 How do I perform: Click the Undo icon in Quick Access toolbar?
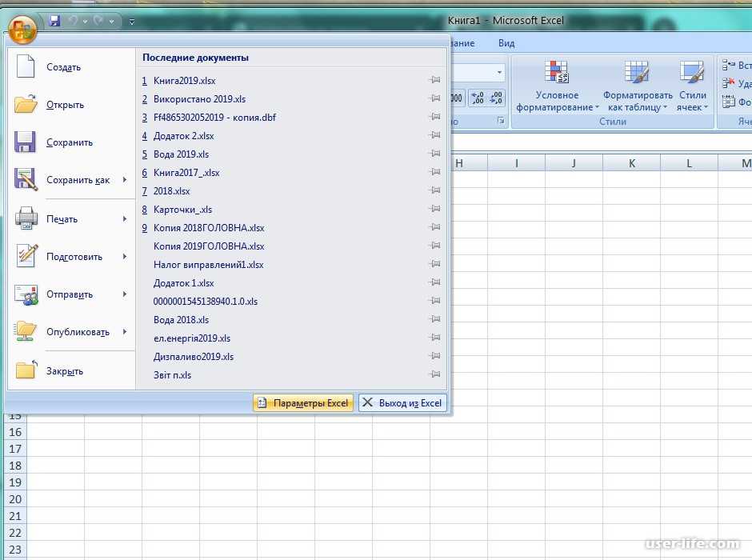tap(74, 21)
